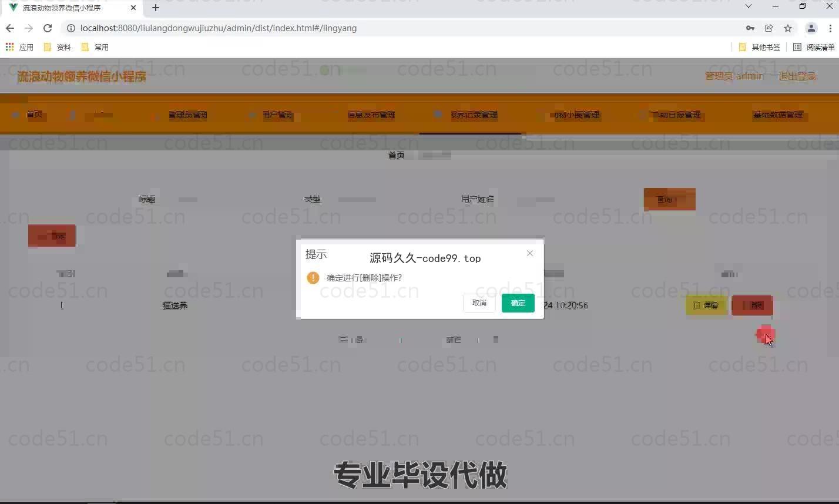Click the forward navigation arrow
839x504 pixels.
(x=29, y=28)
